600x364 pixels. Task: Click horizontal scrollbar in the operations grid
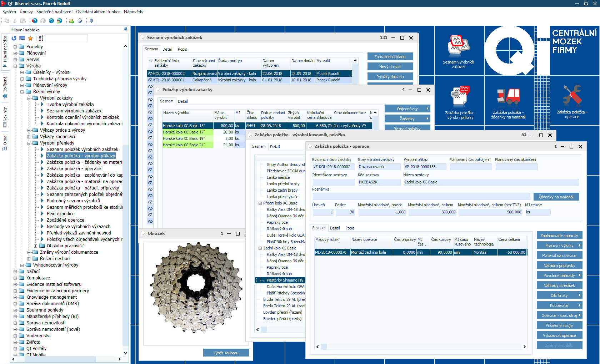click(x=420, y=347)
